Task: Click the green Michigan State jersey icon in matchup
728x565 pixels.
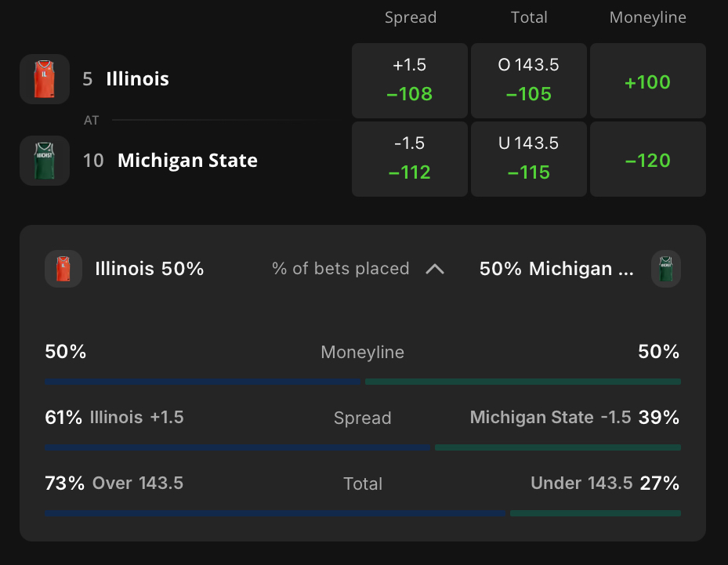Action: point(45,161)
